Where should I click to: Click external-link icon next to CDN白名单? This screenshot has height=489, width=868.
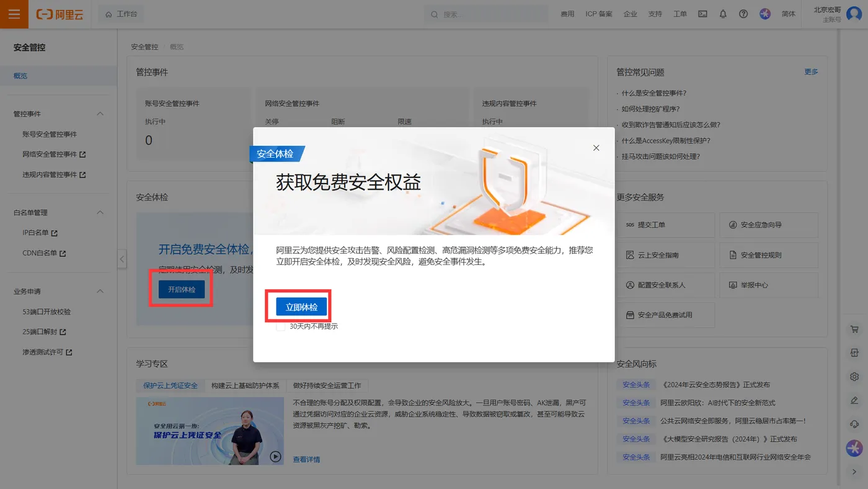pos(63,253)
